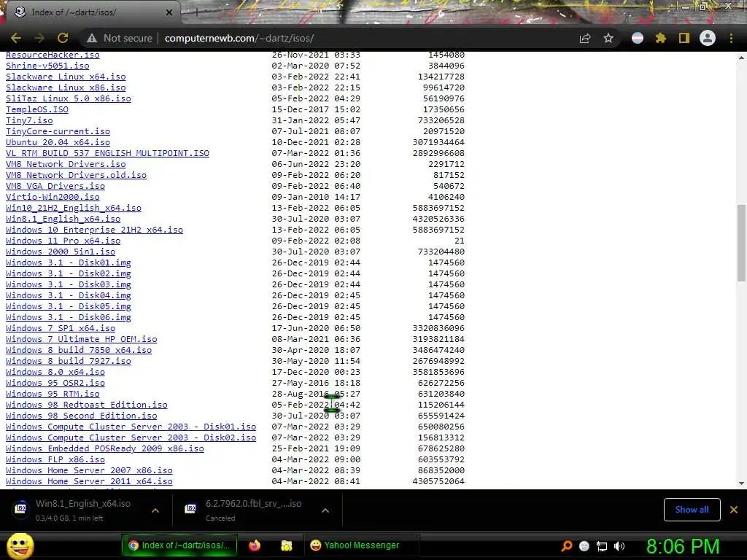
Task: Click the scrollbar up arrow
Action: coord(741,58)
